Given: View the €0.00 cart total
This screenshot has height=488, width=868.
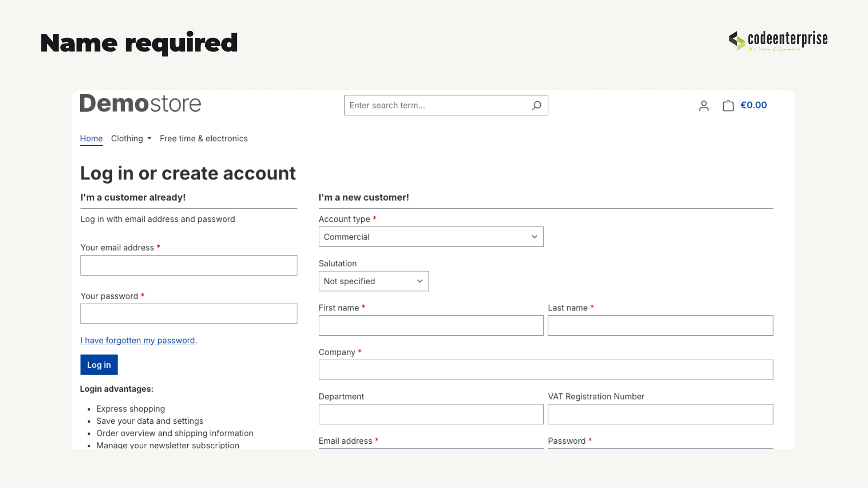Looking at the screenshot, I should 754,105.
